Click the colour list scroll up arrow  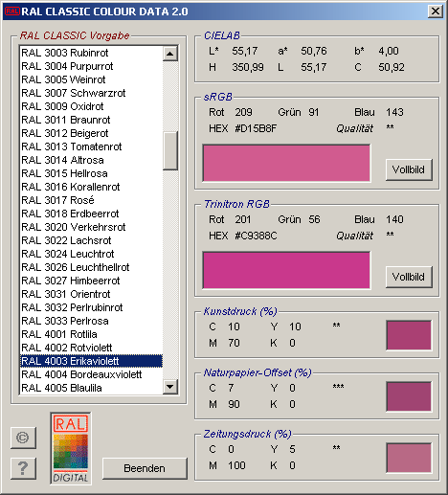[170, 54]
